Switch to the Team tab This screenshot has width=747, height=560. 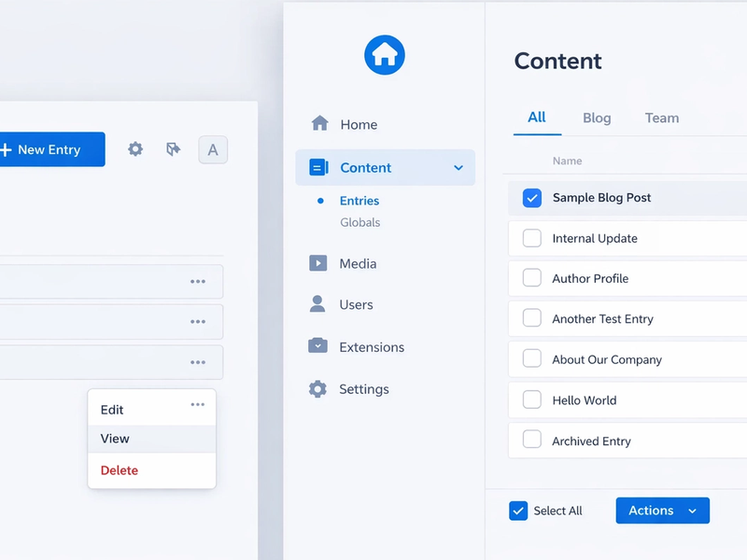coord(662,118)
